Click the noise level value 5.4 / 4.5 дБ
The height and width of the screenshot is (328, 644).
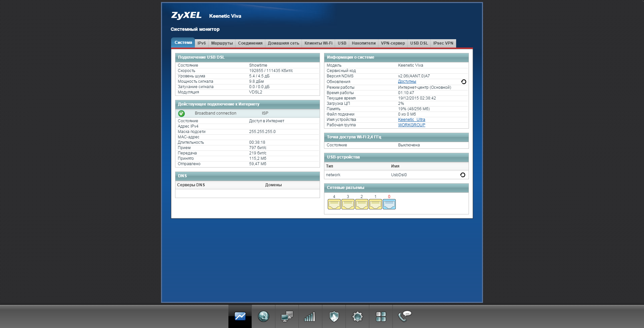pyautogui.click(x=259, y=76)
